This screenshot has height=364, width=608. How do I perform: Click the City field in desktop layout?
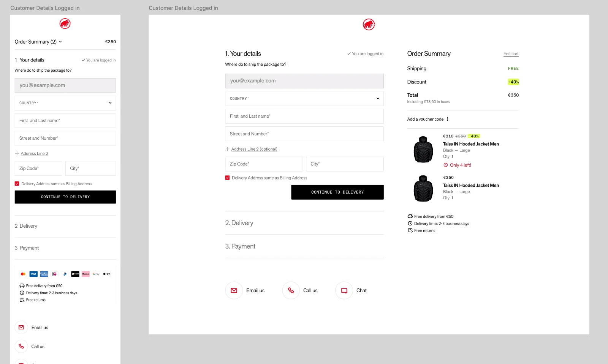point(345,164)
